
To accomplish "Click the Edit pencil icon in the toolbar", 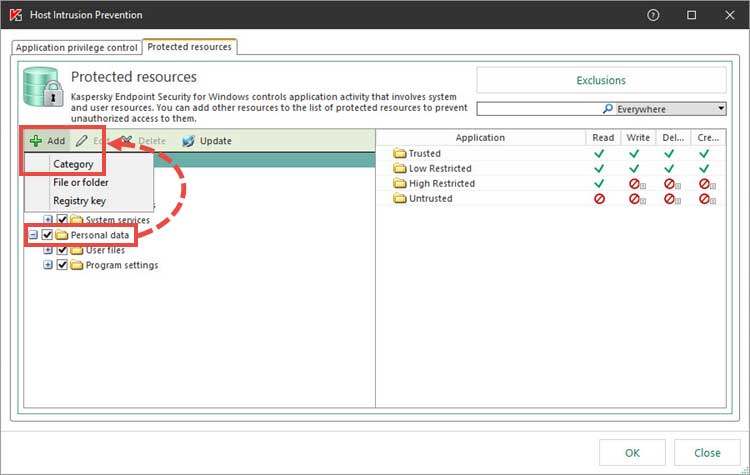I will click(82, 141).
